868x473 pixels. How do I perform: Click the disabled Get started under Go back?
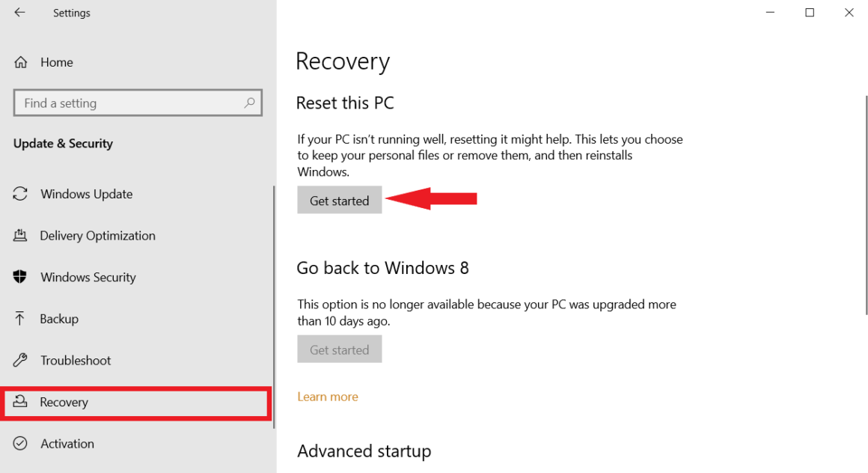pos(339,349)
